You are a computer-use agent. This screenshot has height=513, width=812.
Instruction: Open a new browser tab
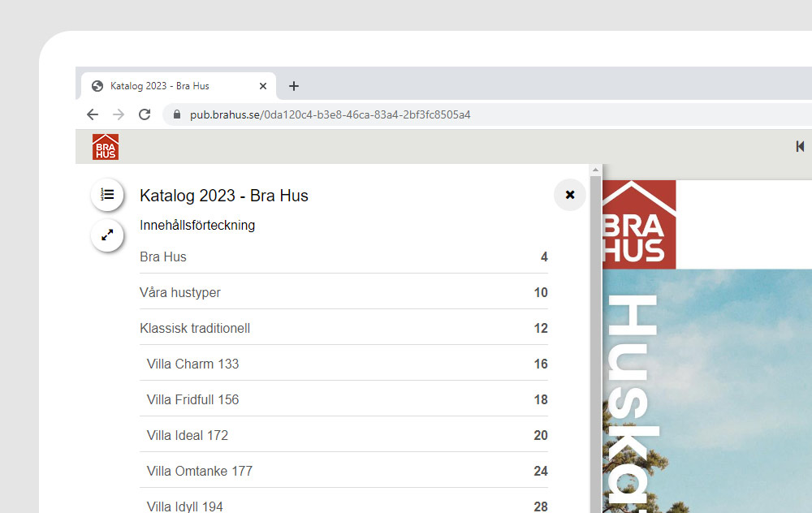pos(294,86)
